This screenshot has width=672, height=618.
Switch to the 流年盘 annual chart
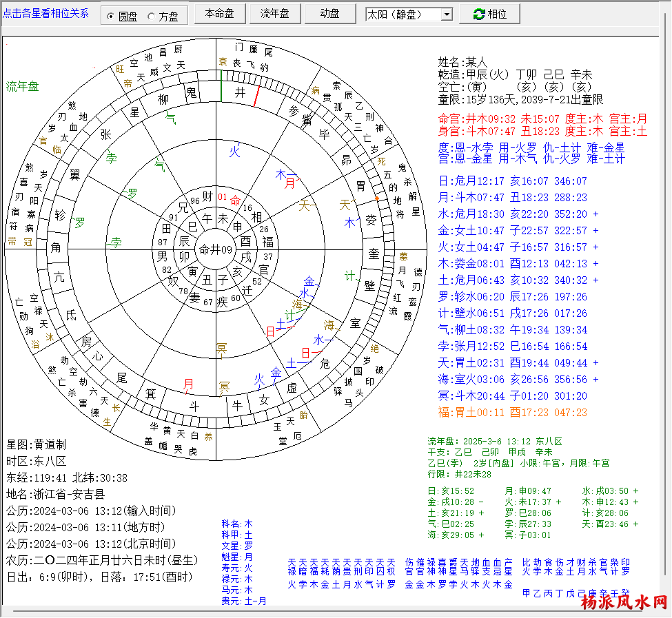click(274, 14)
